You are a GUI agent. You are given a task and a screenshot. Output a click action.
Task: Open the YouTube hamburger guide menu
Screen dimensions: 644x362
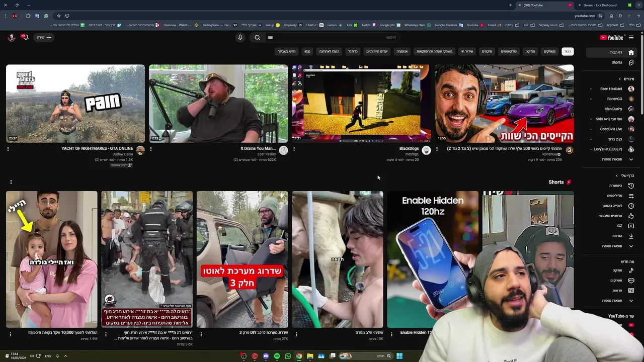[x=631, y=37]
